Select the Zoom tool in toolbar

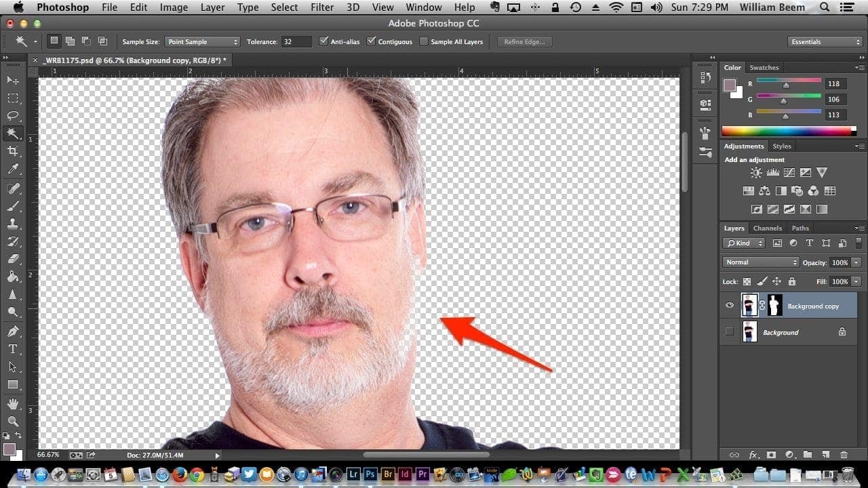[x=13, y=421]
